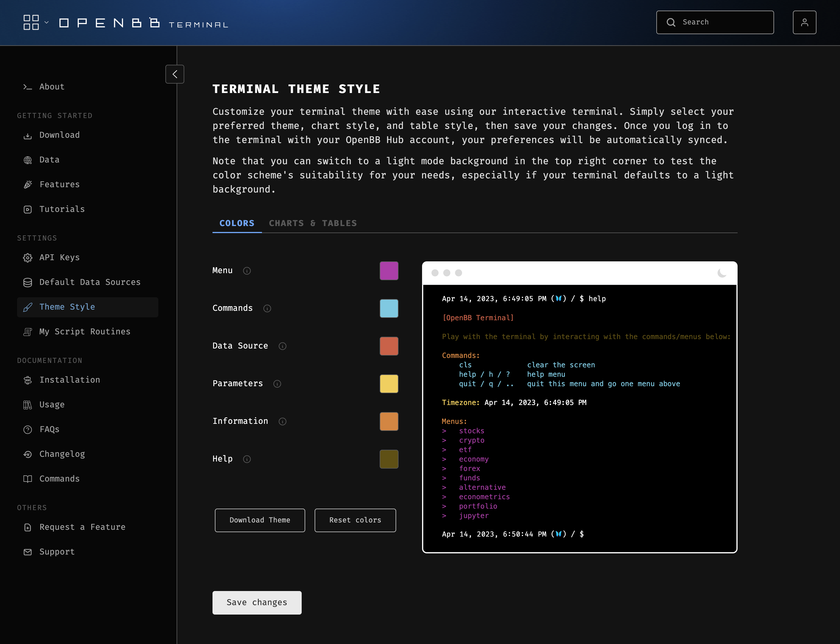This screenshot has width=840, height=644.
Task: Open My Script Routines
Action: [87, 332]
